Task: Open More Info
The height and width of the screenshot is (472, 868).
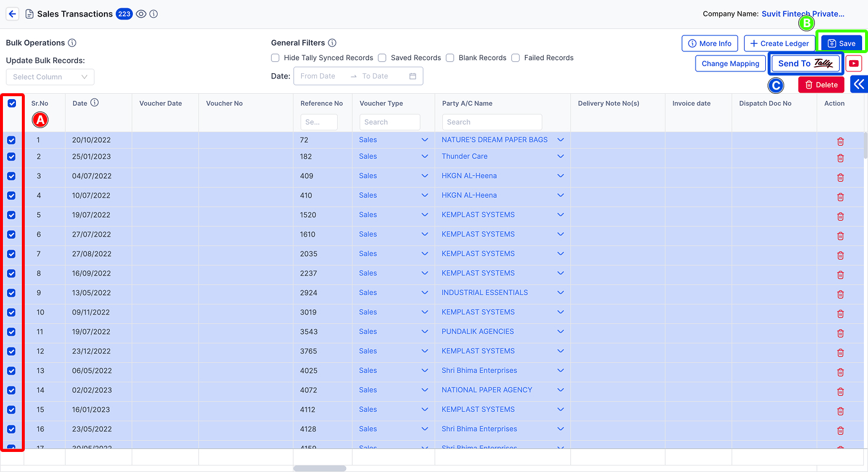Action: coord(710,43)
